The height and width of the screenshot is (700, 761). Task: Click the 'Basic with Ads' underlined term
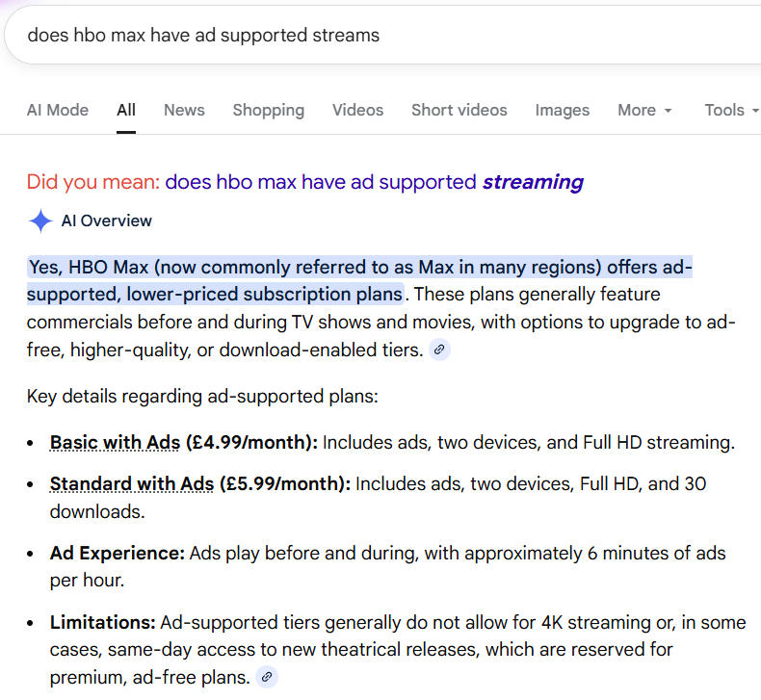point(115,442)
